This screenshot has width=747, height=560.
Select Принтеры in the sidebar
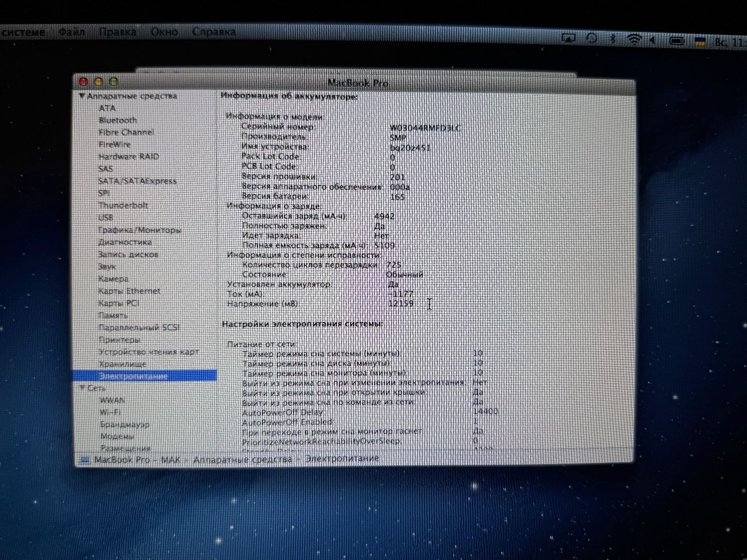120,339
